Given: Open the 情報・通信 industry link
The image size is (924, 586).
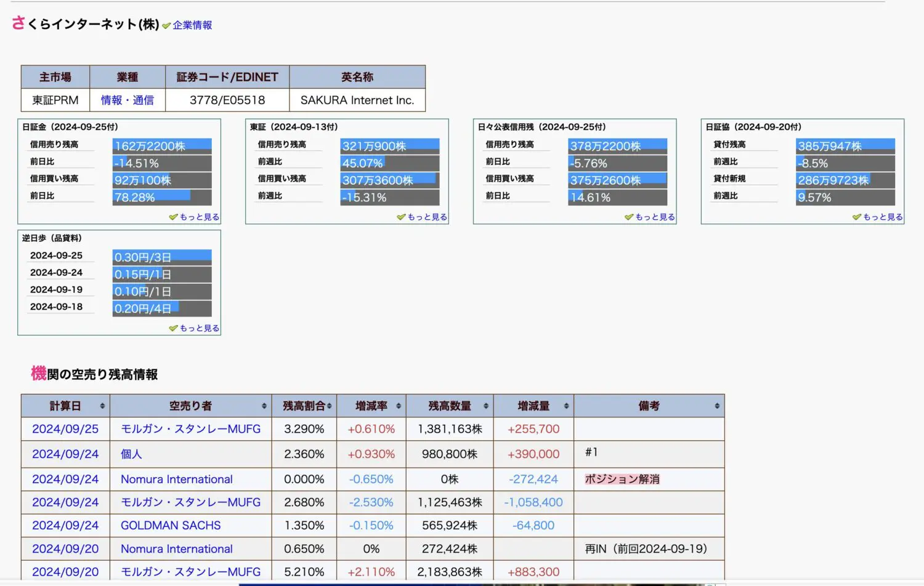Looking at the screenshot, I should point(128,100).
